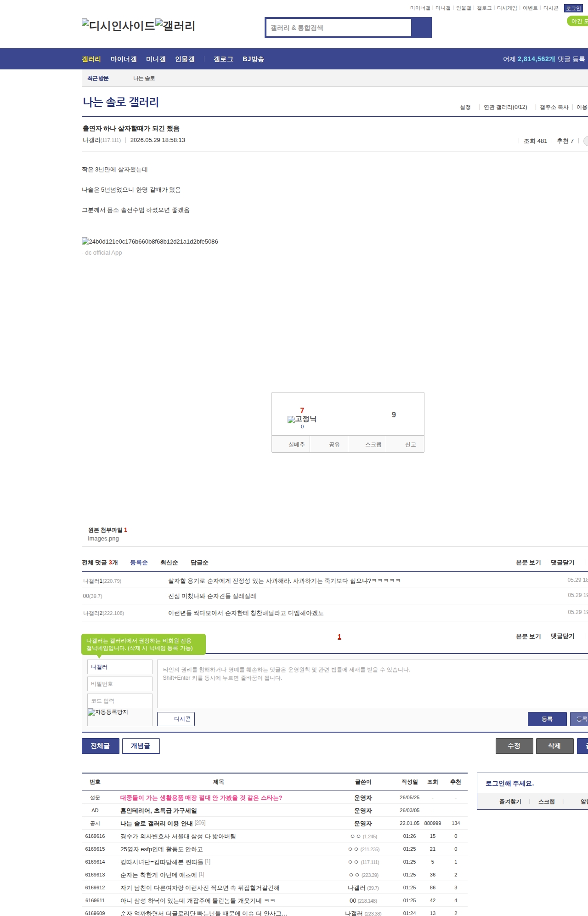
Task: Open the pink 설문 poll post title
Action: click(x=201, y=798)
